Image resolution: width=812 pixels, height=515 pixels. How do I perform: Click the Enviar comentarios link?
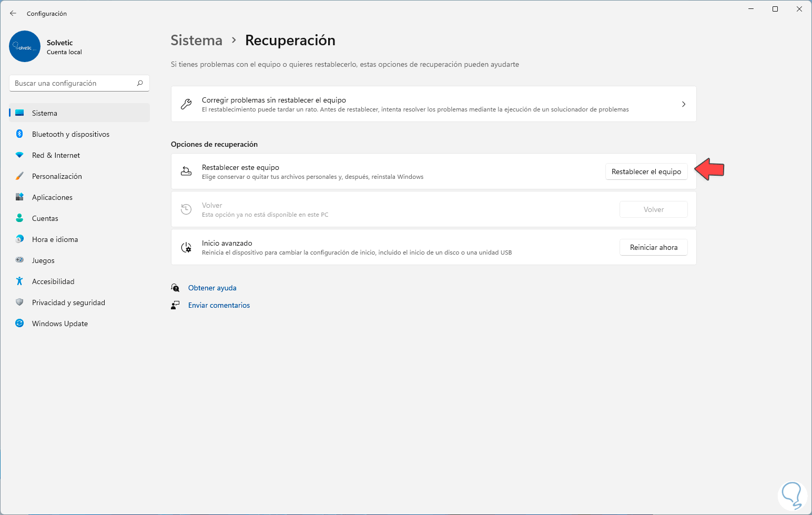coord(219,305)
